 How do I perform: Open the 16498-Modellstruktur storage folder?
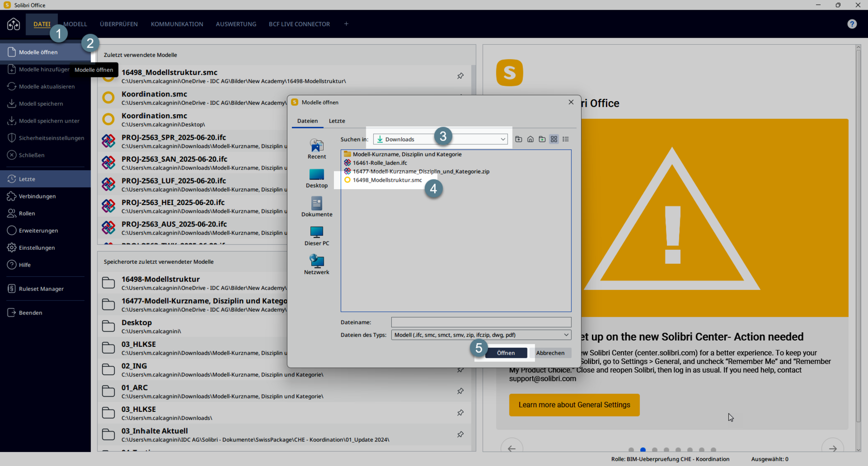click(193, 283)
